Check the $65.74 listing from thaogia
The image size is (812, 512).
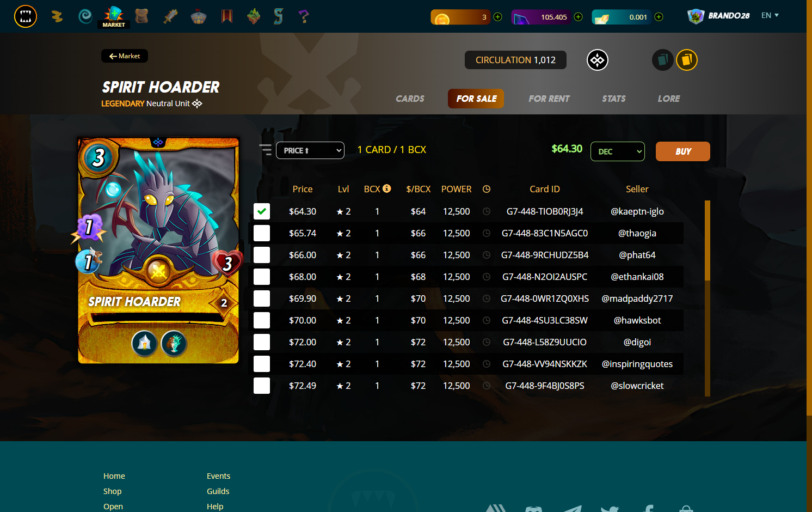tap(262, 233)
